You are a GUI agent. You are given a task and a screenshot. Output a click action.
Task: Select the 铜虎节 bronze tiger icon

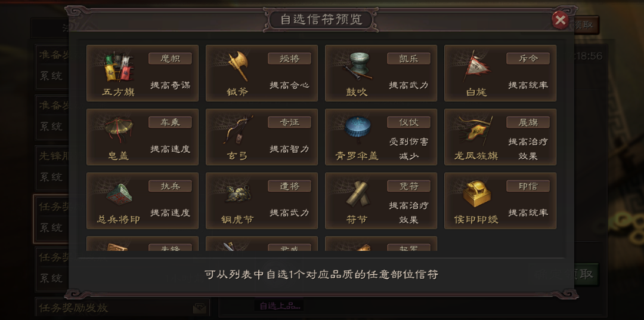(x=238, y=194)
